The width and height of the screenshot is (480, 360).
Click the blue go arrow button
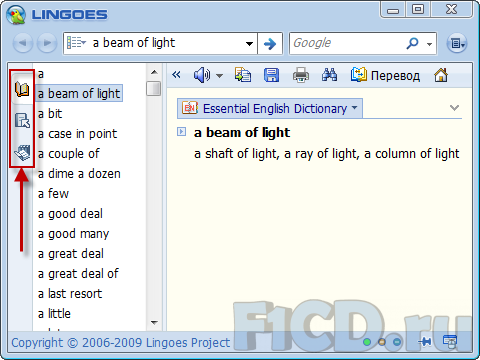tap(270, 43)
